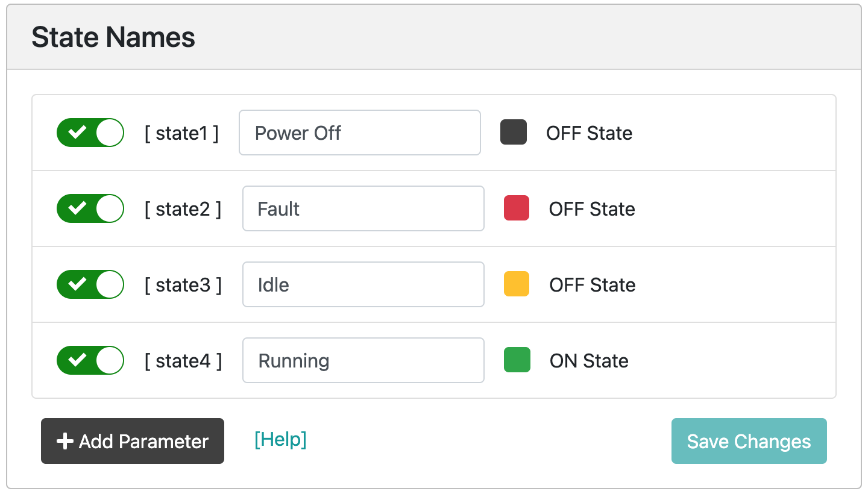Click the OFF State label beside Idle
The height and width of the screenshot is (494, 868).
(593, 285)
